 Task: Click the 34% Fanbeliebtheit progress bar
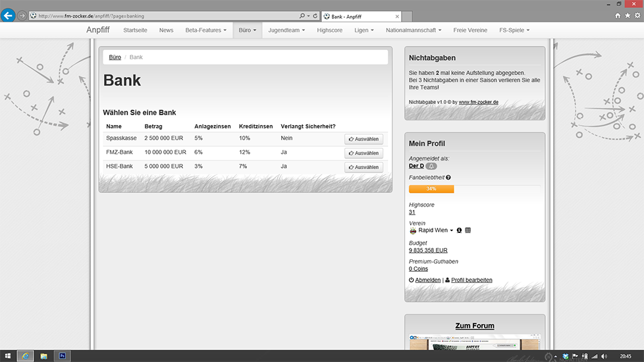click(431, 189)
